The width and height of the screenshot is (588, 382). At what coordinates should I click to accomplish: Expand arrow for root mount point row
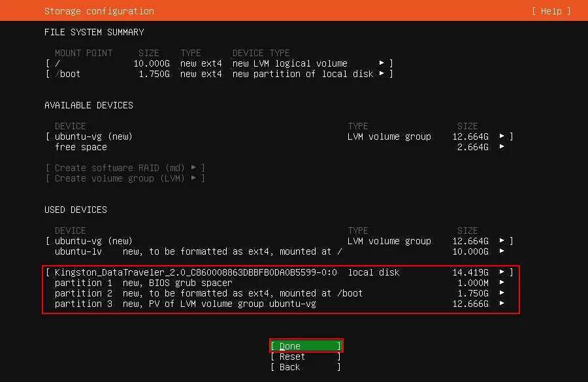click(382, 63)
